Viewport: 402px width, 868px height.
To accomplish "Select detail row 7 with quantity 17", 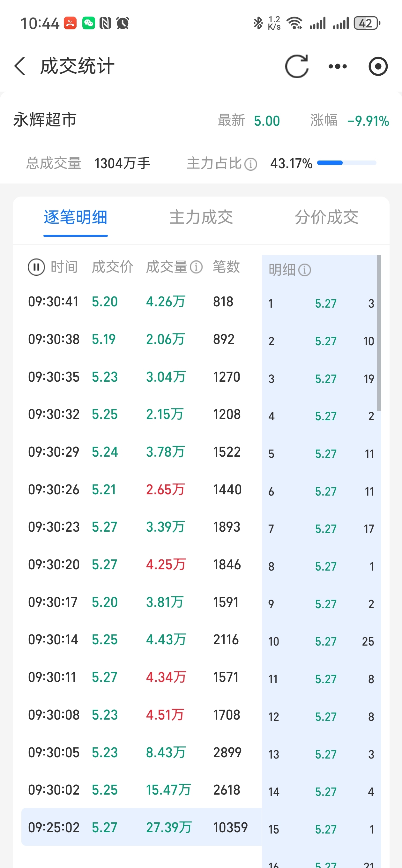I will (x=321, y=529).
